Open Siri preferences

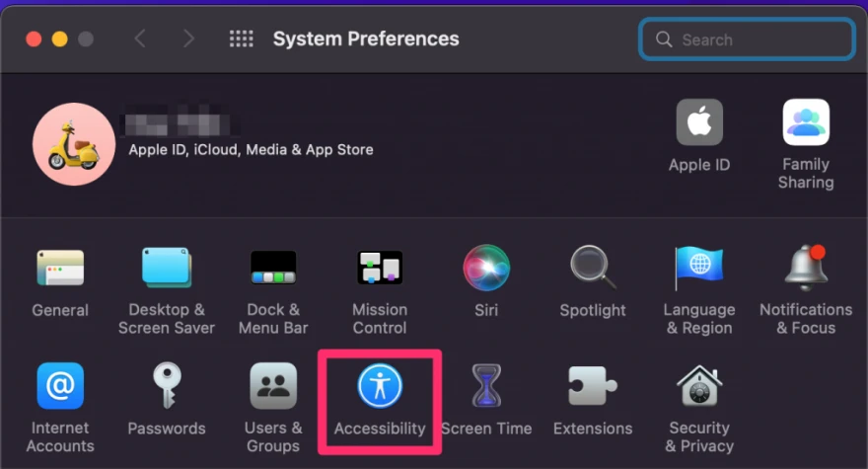(486, 269)
